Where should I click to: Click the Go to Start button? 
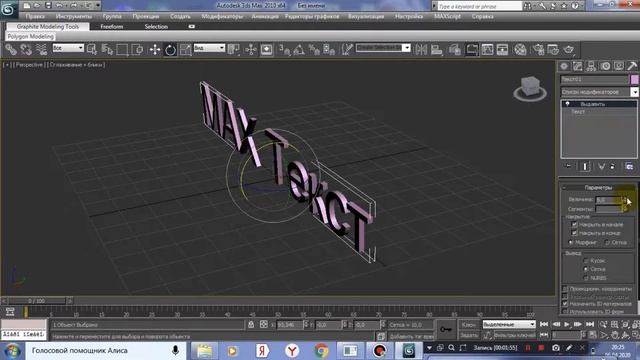pyautogui.click(x=544, y=324)
